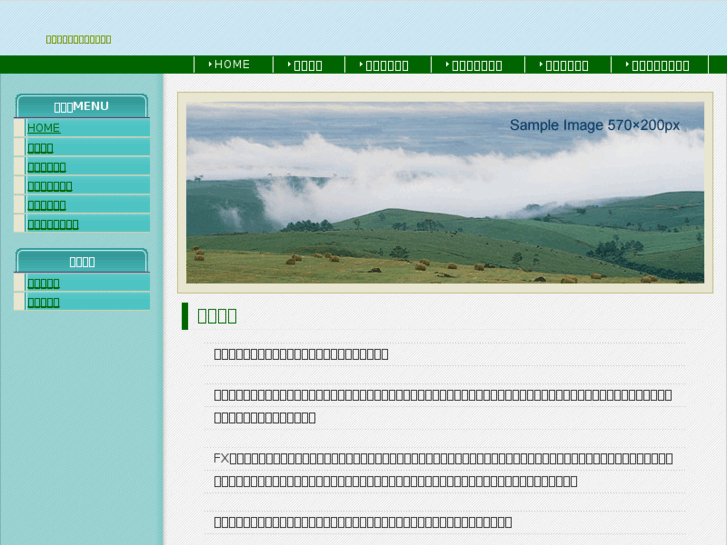Open the fourth item in the top navigation bar

pyautogui.click(x=478, y=64)
